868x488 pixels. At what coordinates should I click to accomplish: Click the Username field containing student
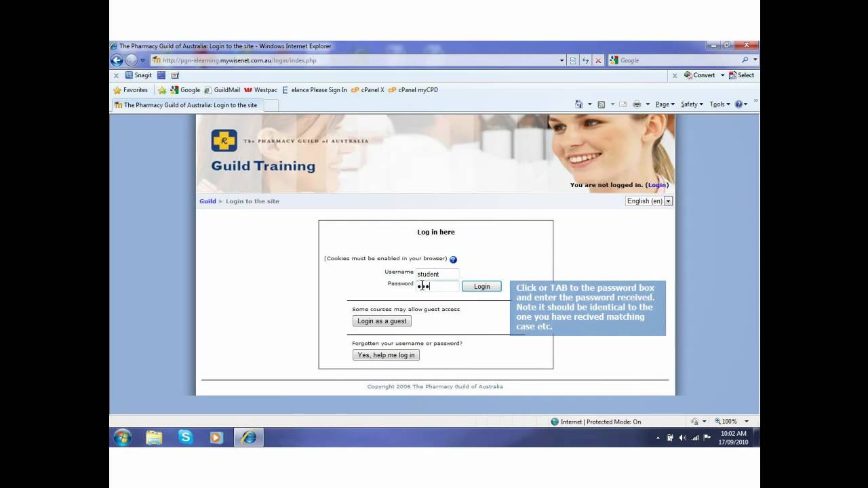click(437, 274)
